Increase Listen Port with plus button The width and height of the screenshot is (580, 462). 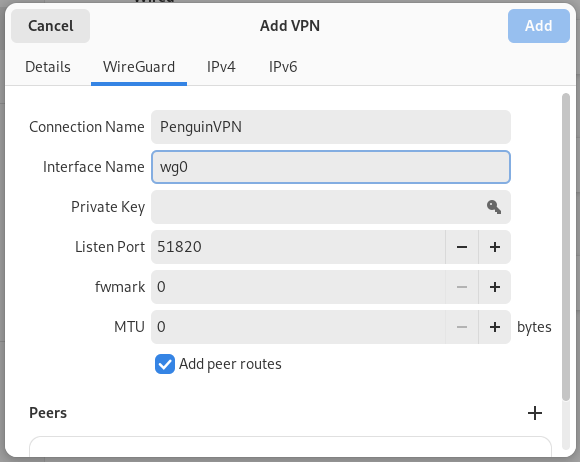495,247
